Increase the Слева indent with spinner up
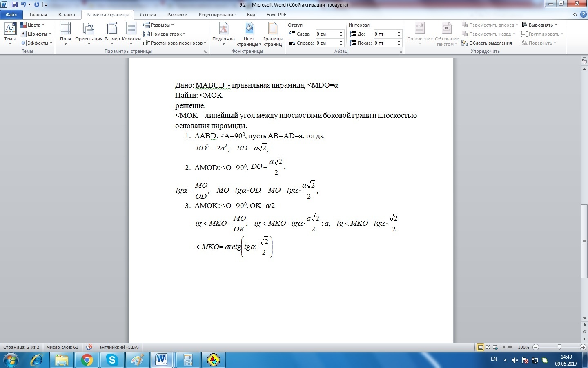The width and height of the screenshot is (588, 368). click(341, 32)
